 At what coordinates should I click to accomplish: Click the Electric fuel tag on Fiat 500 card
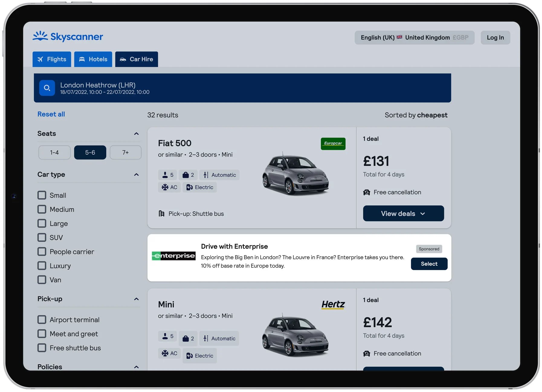(x=200, y=187)
